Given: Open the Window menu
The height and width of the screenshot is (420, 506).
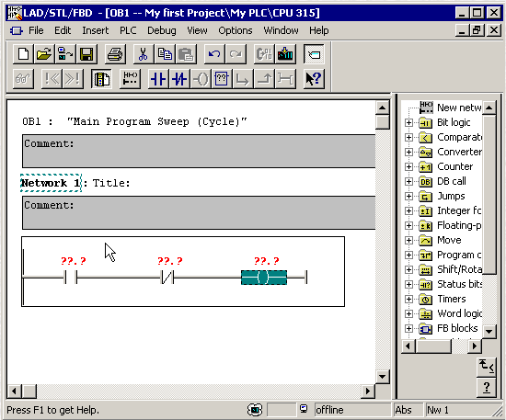Looking at the screenshot, I should pyautogui.click(x=282, y=30).
